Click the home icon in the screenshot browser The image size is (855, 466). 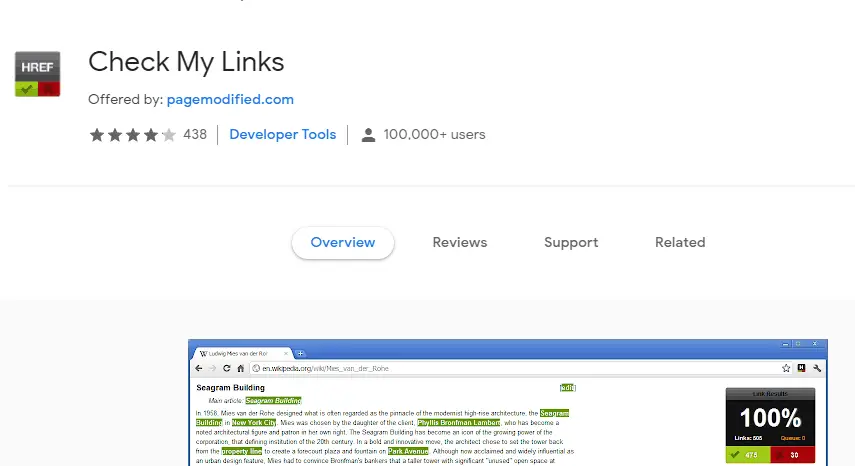pos(240,368)
